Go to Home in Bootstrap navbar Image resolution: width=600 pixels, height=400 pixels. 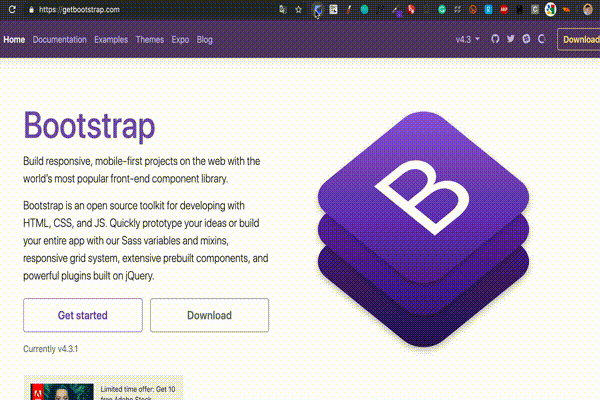(x=14, y=39)
